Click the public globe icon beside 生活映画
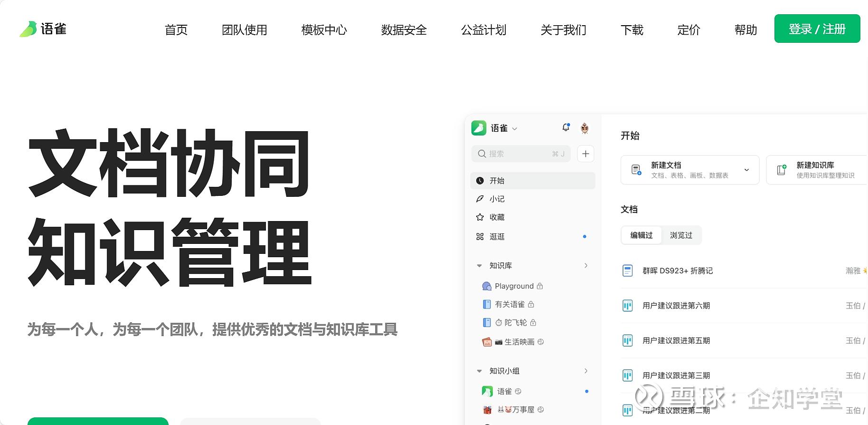868x425 pixels. click(540, 341)
